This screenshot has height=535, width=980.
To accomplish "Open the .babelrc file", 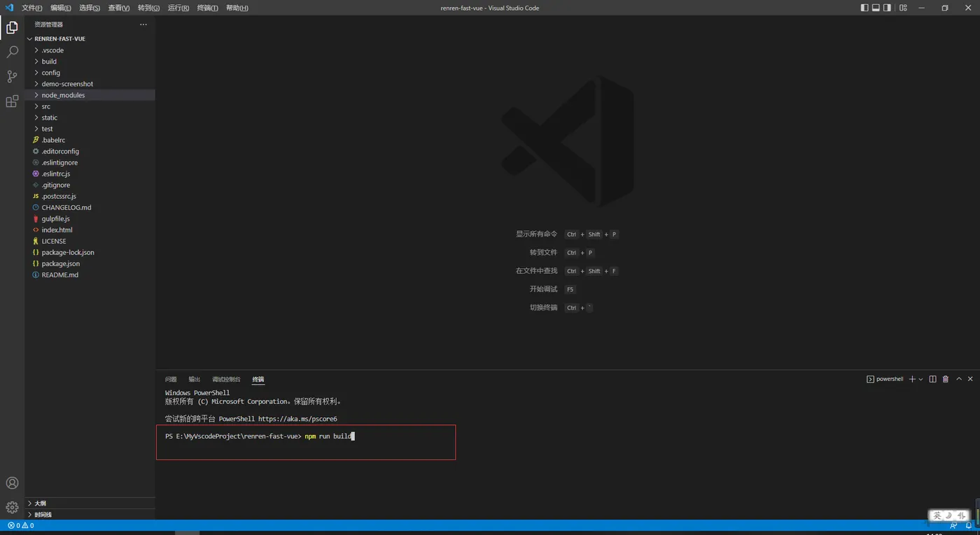I will (x=90, y=140).
